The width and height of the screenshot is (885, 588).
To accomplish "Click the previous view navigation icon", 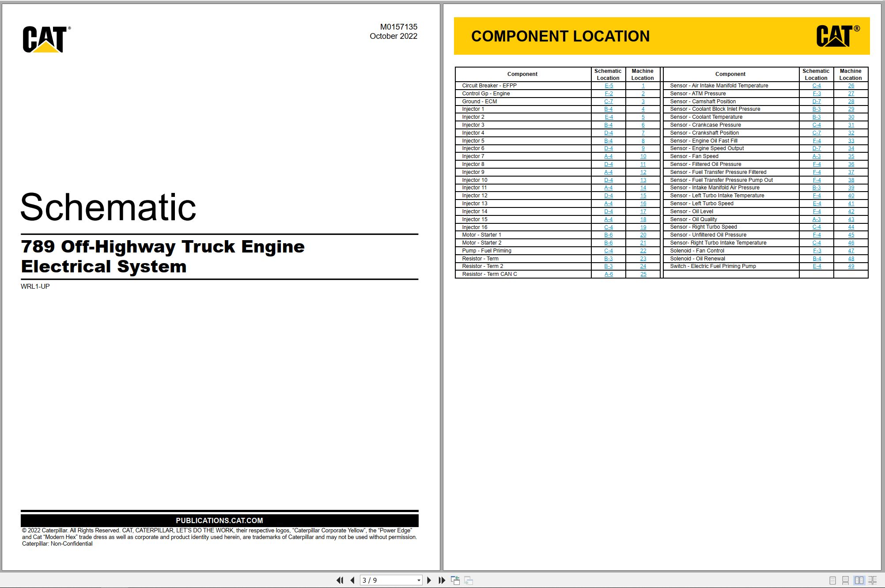I will coord(455,580).
